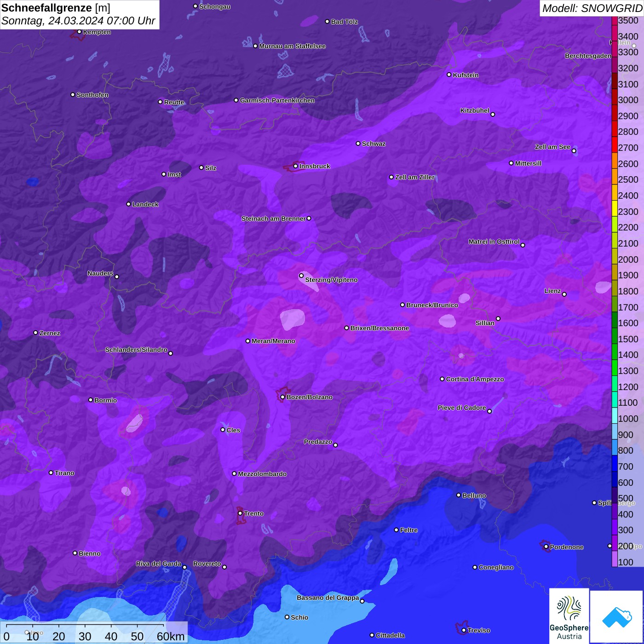Click the Modell: SNOWGRID label

click(592, 8)
